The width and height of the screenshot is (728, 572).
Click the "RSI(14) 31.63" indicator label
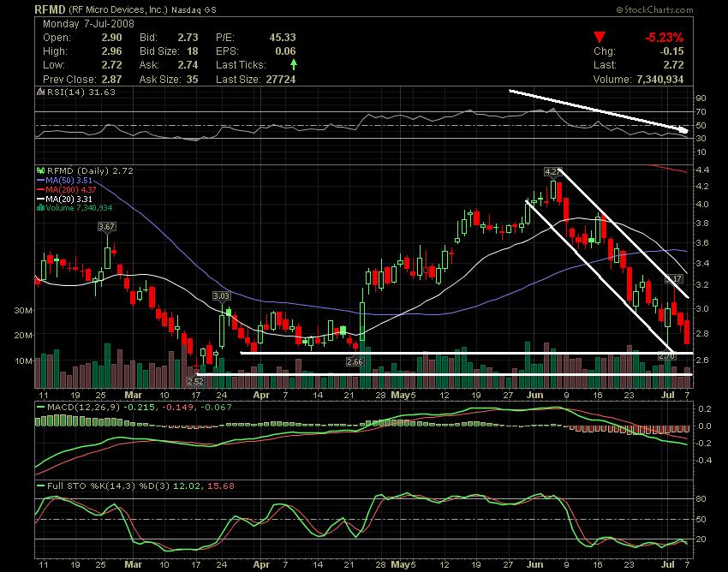81,92
